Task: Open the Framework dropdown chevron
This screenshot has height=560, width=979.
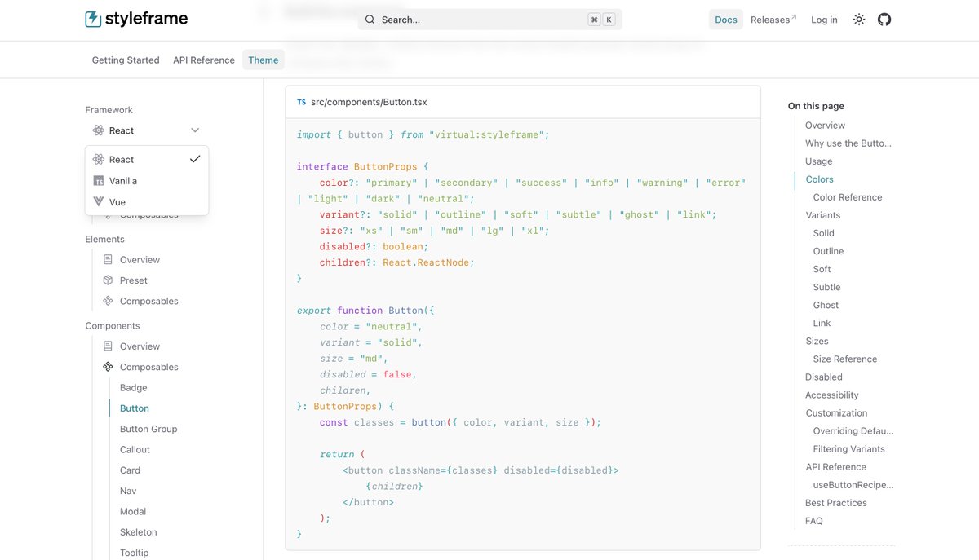Action: pos(195,130)
